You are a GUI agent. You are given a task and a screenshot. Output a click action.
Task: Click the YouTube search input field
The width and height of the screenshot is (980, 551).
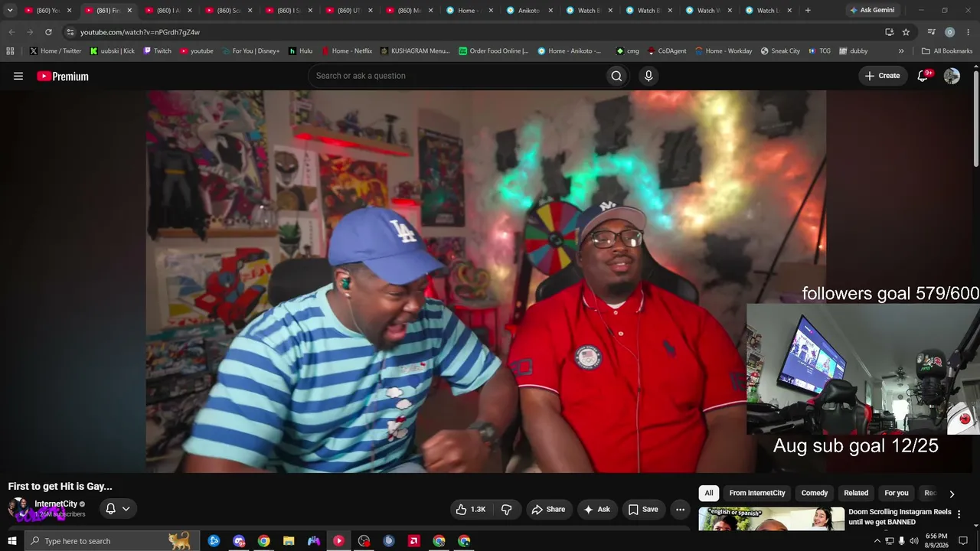coord(456,76)
